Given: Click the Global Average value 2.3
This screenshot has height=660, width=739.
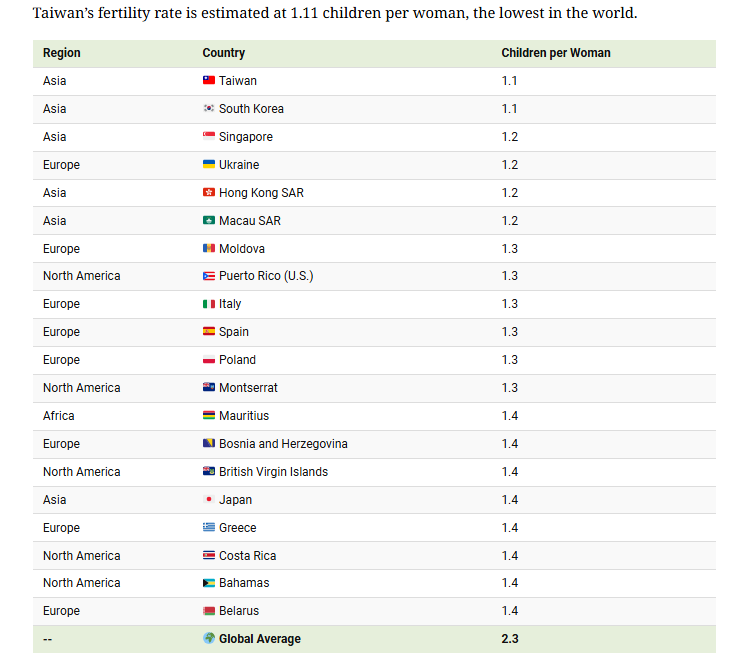Looking at the screenshot, I should click(x=509, y=639).
